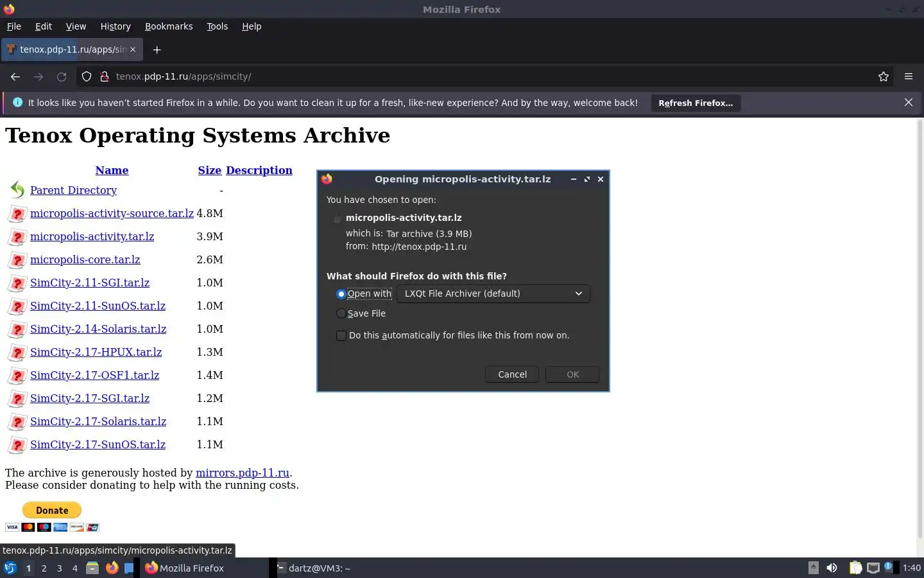Screen dimensions: 924x578
Task: Download micropolis-activity.tar.lz link
Action: [x=92, y=236]
